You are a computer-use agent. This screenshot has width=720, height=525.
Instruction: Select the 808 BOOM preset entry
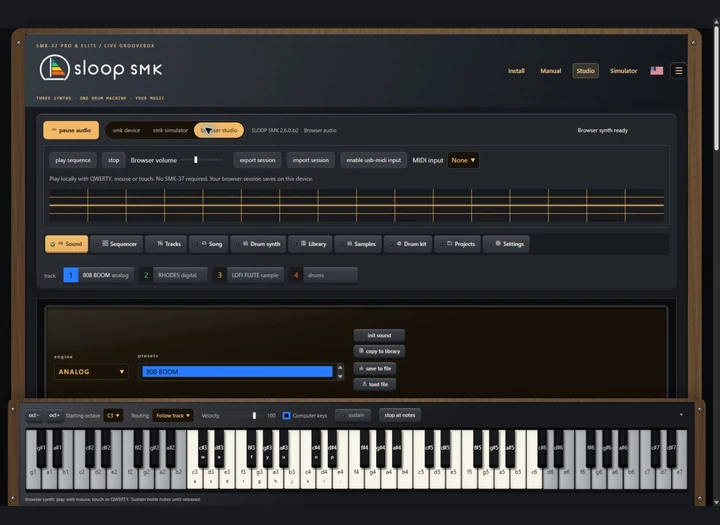237,372
